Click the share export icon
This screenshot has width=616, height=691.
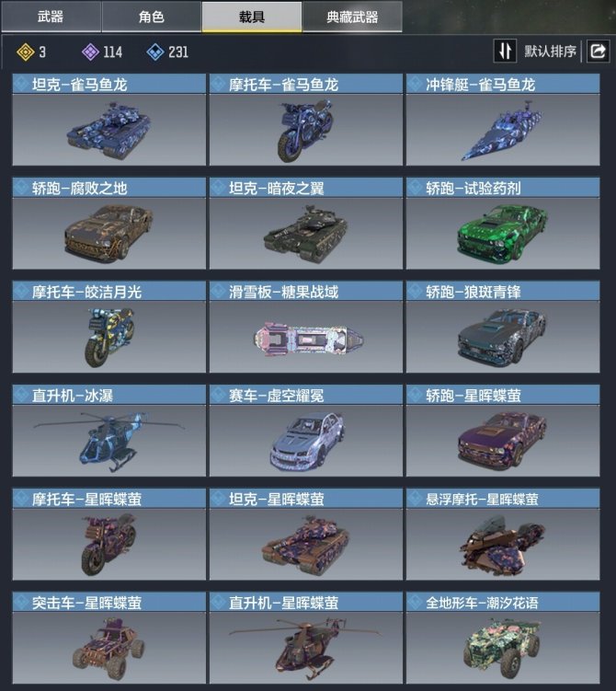(x=598, y=52)
